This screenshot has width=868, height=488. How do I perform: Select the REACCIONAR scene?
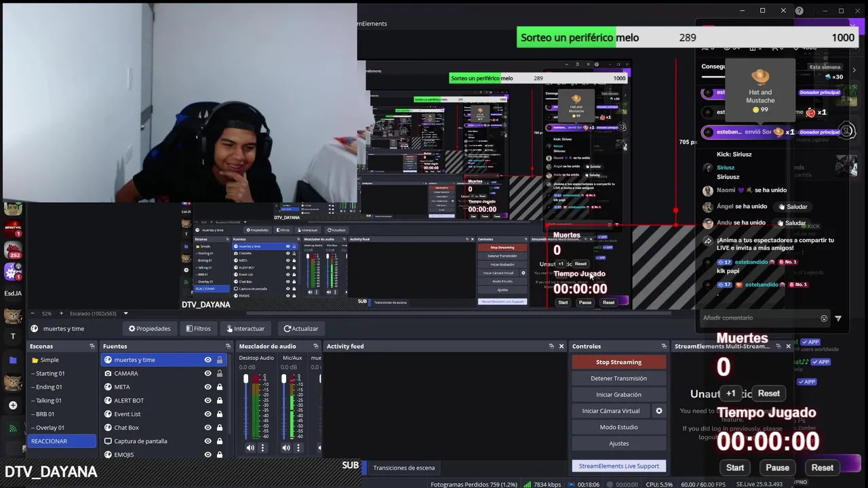tap(62, 441)
